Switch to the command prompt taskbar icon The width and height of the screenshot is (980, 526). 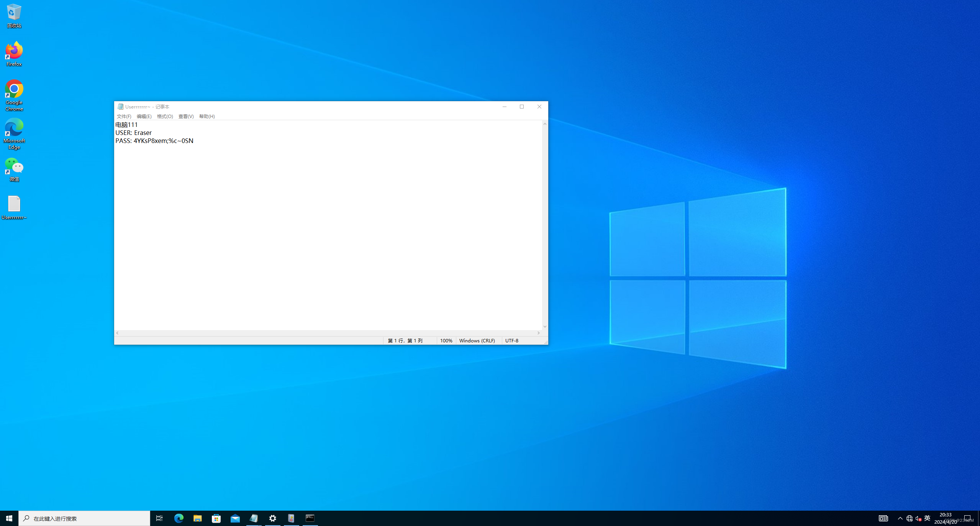[310, 518]
